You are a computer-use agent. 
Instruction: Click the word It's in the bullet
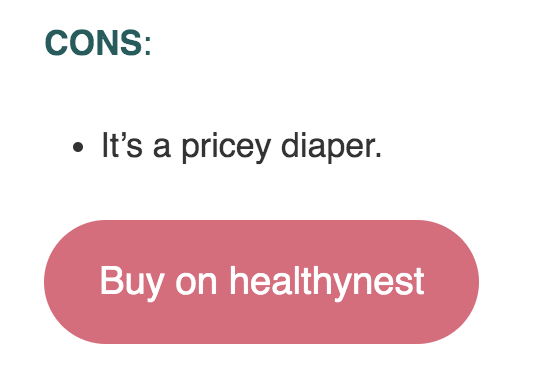point(122,145)
